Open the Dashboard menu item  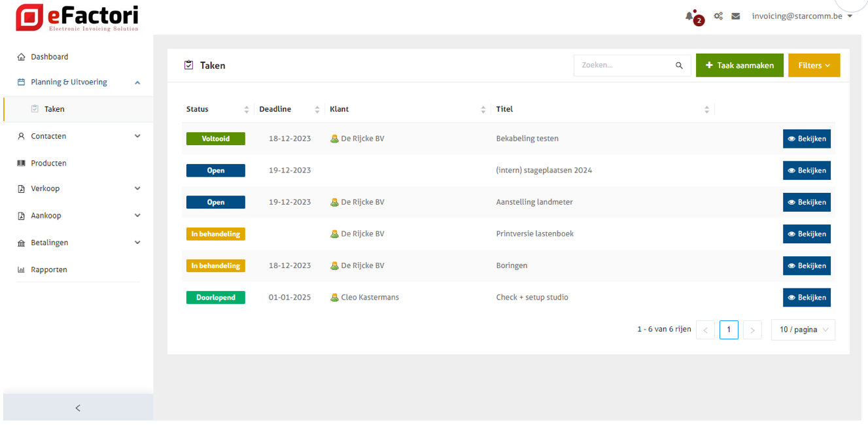(x=50, y=57)
